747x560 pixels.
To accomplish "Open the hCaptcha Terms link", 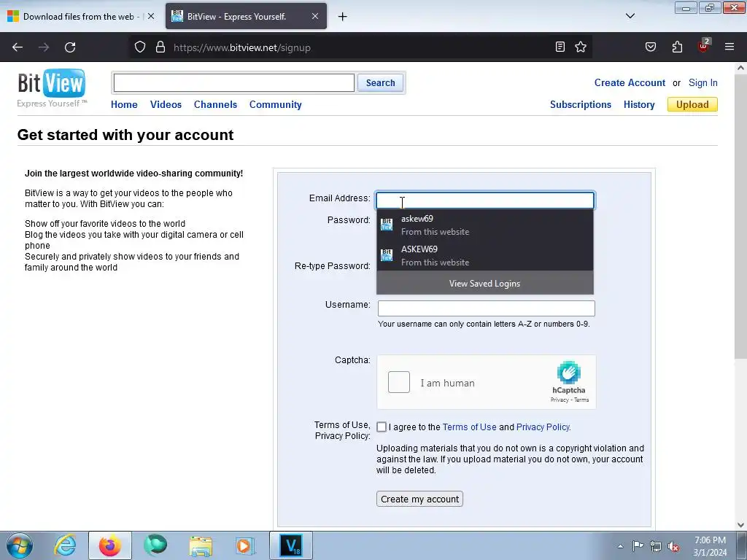I will [x=581, y=400].
